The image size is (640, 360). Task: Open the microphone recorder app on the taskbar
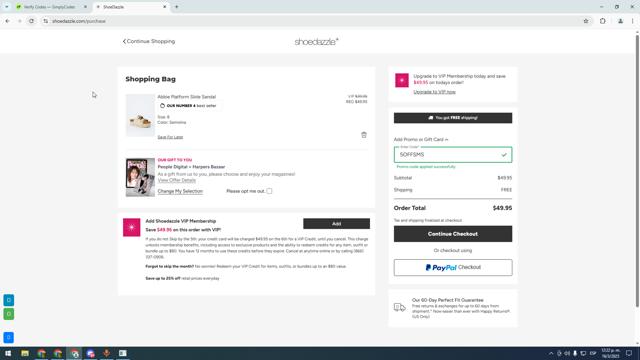click(x=107, y=353)
